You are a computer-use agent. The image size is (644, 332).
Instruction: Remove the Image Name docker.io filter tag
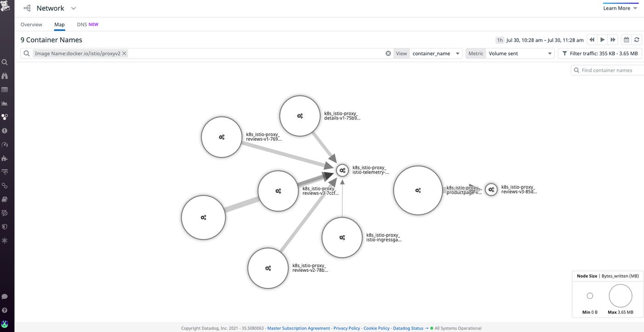click(x=124, y=53)
